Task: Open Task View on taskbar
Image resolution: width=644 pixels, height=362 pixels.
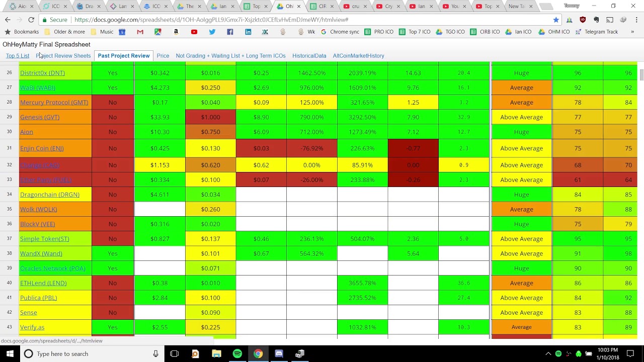Action: pyautogui.click(x=174, y=354)
